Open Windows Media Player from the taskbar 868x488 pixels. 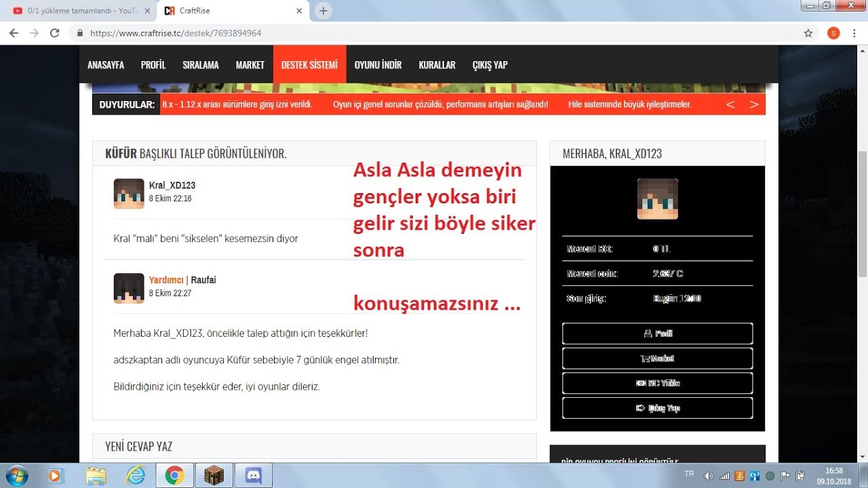56,476
